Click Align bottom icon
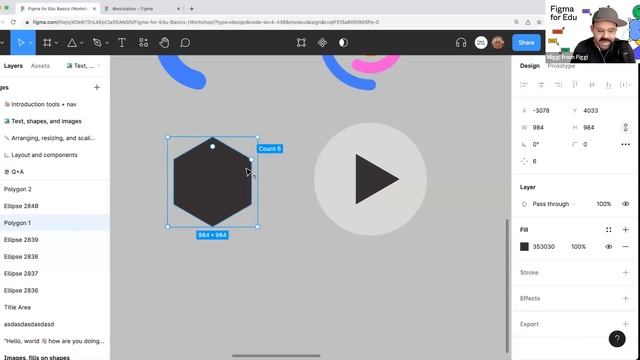The height and width of the screenshot is (360, 640). click(608, 84)
